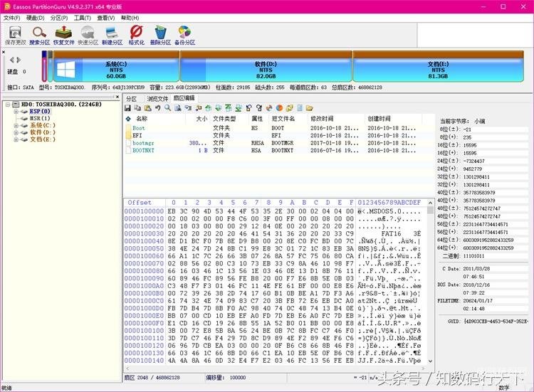Open the 硬盘(D) menu

click(x=36, y=18)
